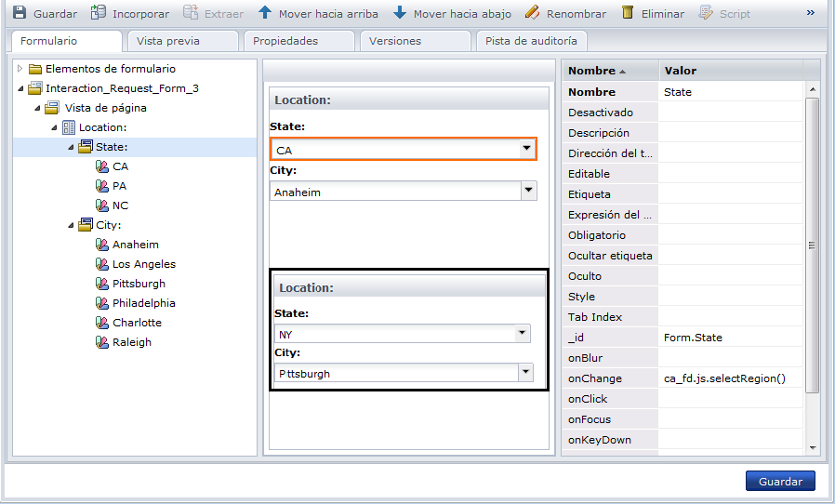Open the Pista de auditoría tab
The height and width of the screenshot is (504, 835).
[x=532, y=41]
